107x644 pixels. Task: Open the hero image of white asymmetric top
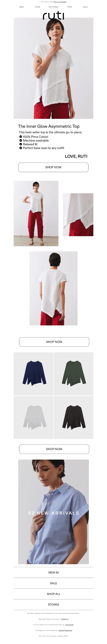click(53, 68)
